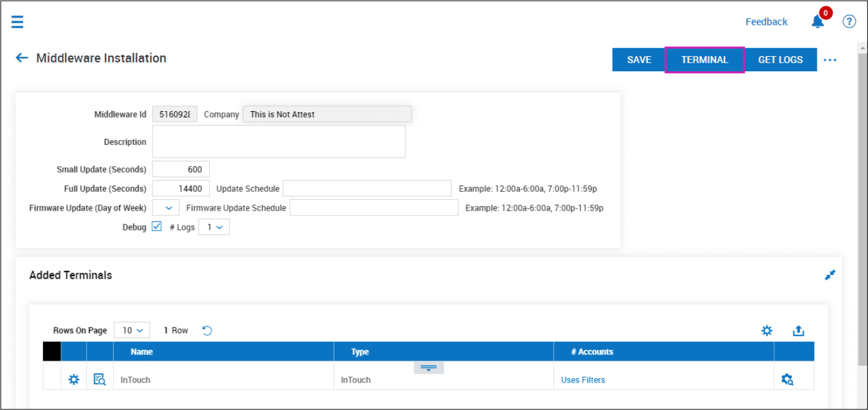The width and height of the screenshot is (868, 410).
Task: Open Firmware Update Day of Week dropdown
Action: (165, 208)
